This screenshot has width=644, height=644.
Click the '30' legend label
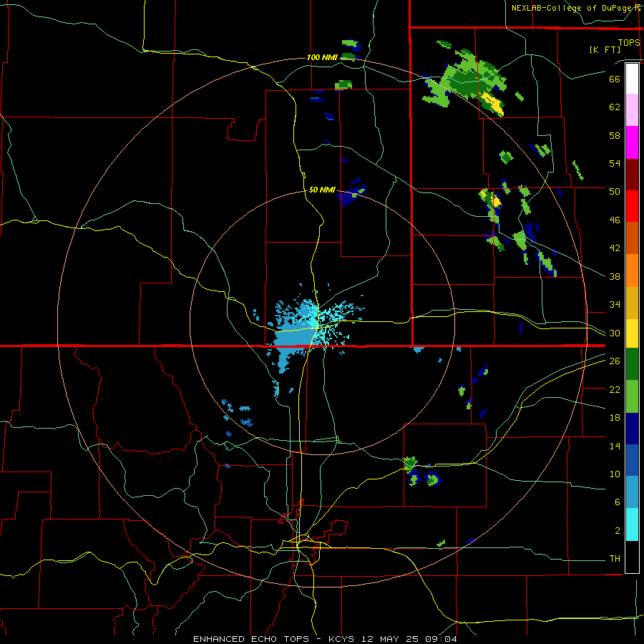(615, 333)
